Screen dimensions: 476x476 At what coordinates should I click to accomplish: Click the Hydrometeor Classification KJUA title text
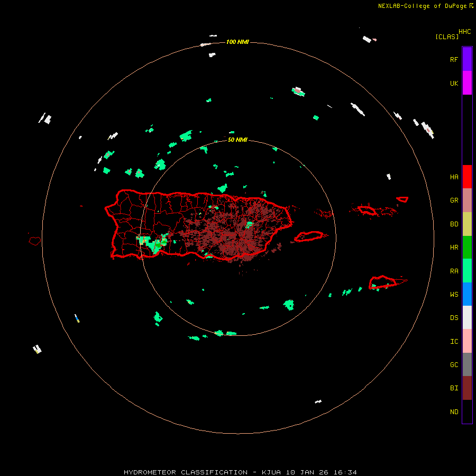pos(240,472)
